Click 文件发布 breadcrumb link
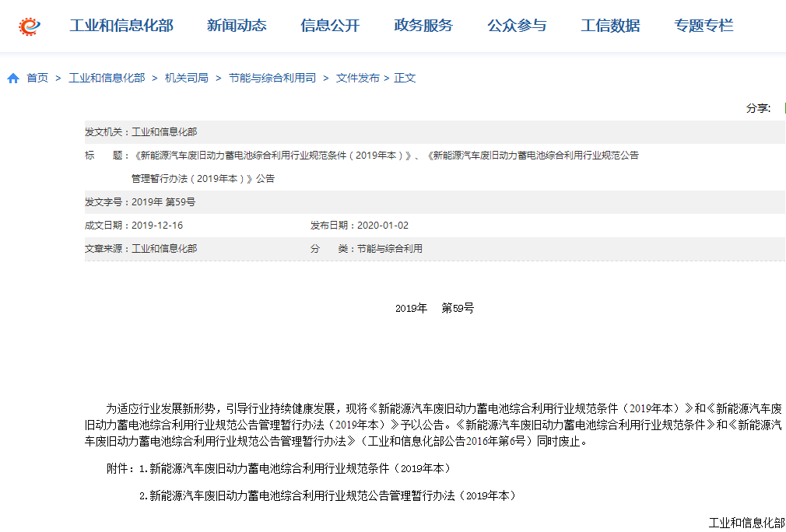786x532 pixels. [357, 78]
